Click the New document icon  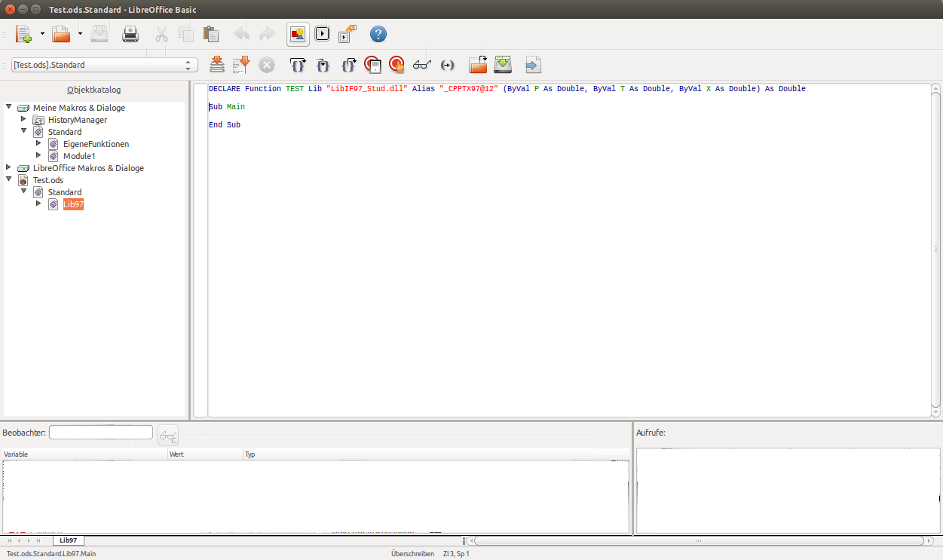point(23,34)
